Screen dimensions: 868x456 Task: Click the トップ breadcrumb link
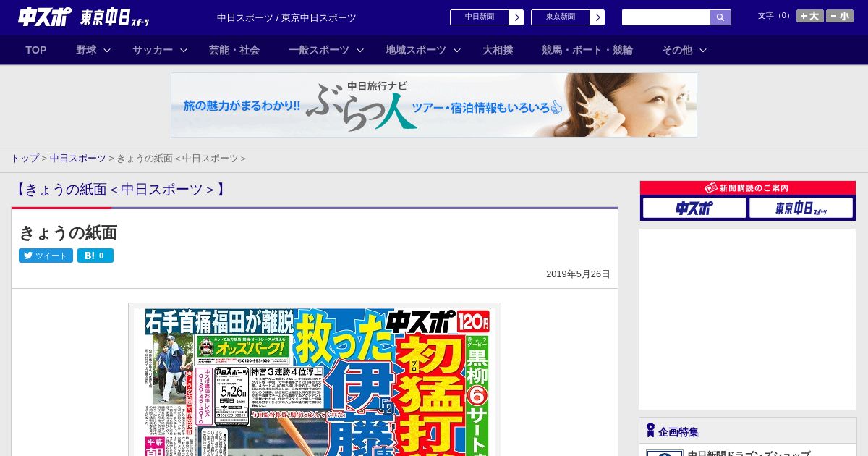click(x=25, y=158)
